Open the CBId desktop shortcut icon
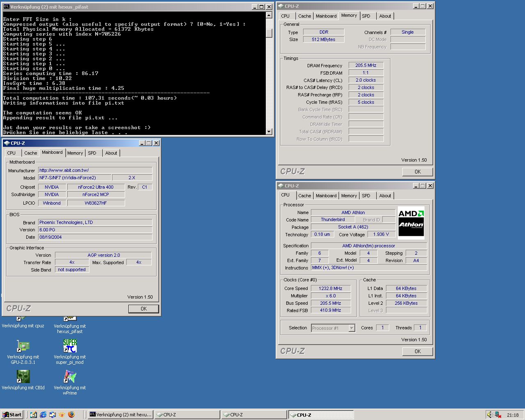Screen dimensions: 525x420 coord(23,377)
